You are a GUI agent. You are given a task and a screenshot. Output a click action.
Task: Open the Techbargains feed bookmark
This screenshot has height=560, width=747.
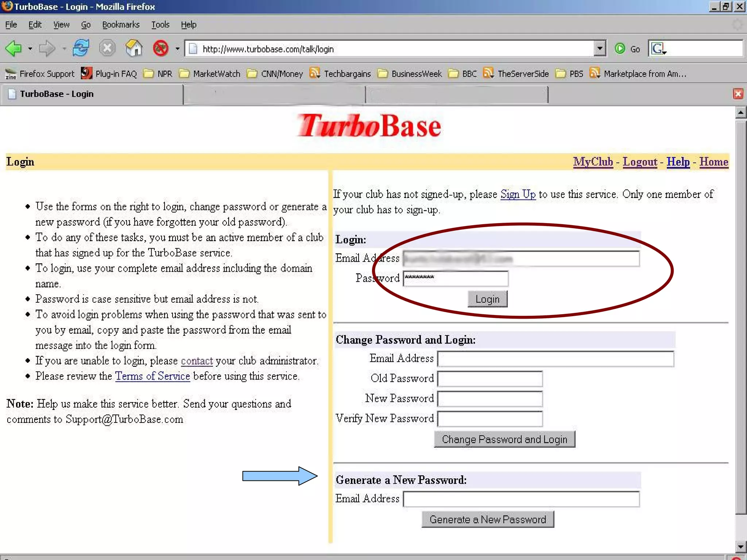[x=341, y=74]
